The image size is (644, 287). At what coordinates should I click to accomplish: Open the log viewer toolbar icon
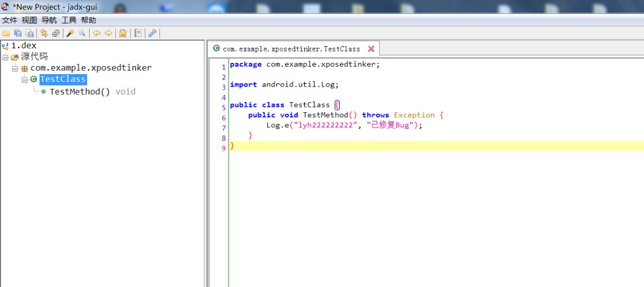point(138,33)
